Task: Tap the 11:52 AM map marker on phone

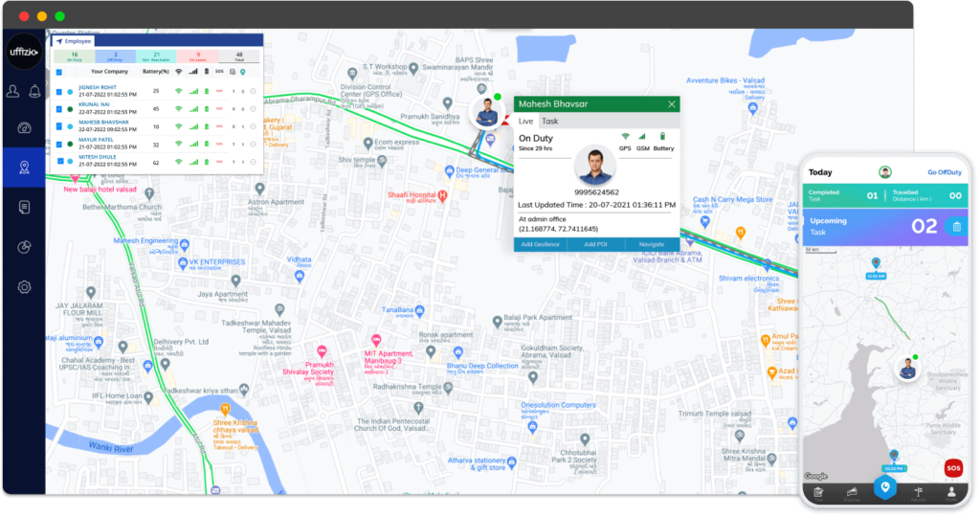Action: point(876,267)
